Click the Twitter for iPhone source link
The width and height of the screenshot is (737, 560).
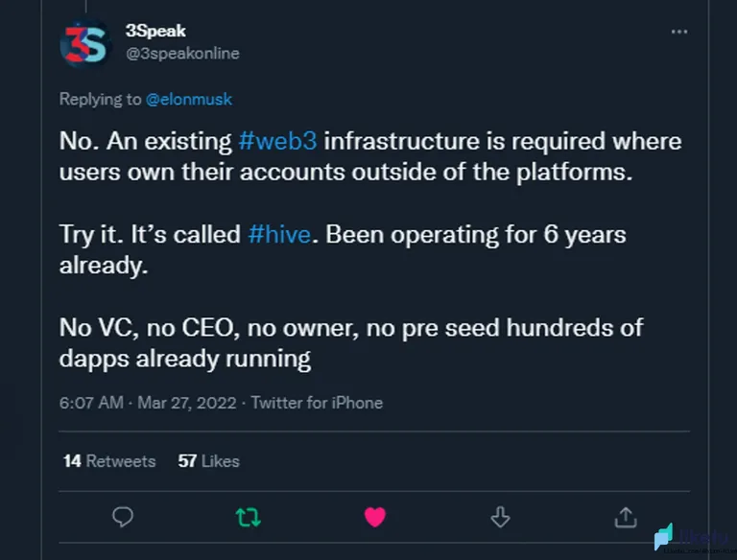click(x=317, y=403)
